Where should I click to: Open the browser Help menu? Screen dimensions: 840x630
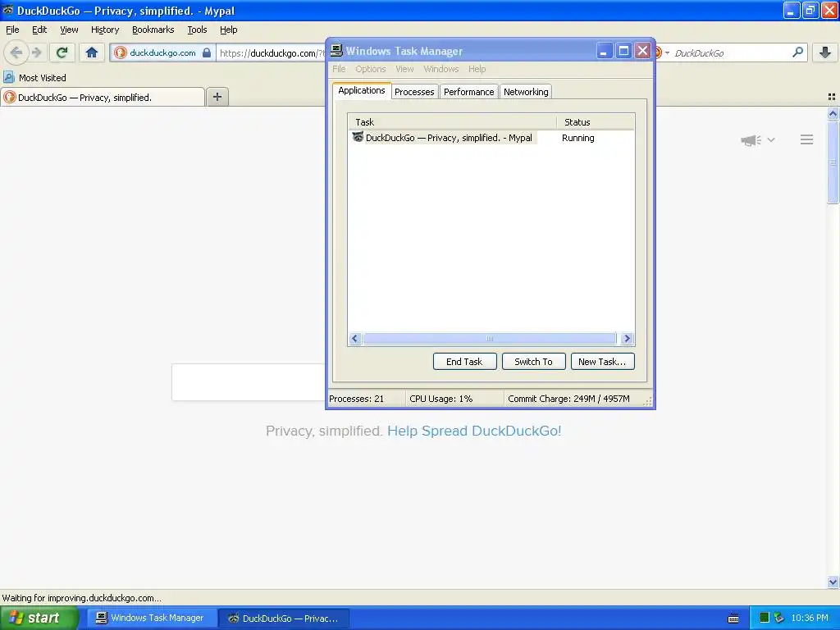click(x=228, y=30)
